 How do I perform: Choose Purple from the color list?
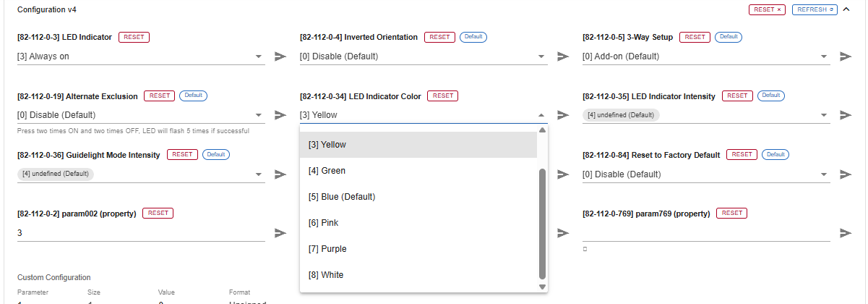pyautogui.click(x=418, y=249)
